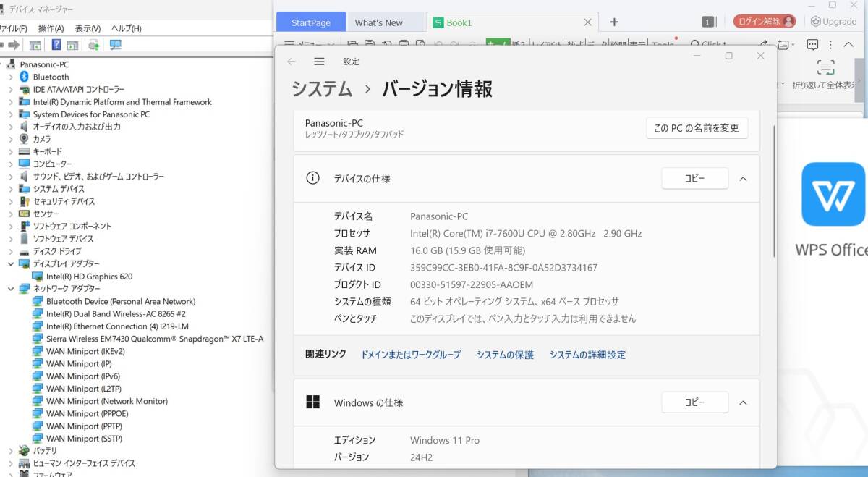
Task: Copy Windows specifications with コピー button
Action: pos(694,402)
